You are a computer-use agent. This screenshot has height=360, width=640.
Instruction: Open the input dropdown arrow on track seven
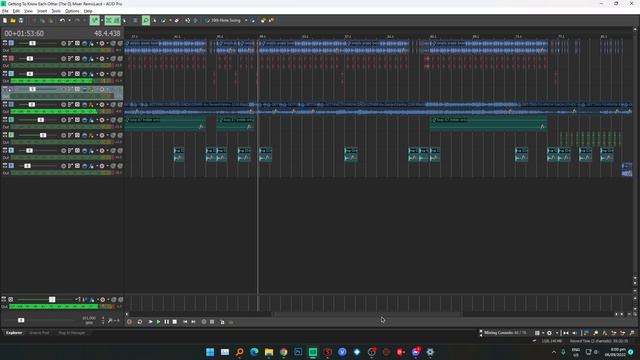coord(97,135)
